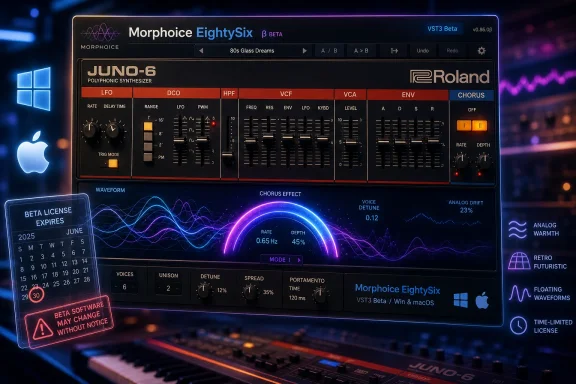Click the Roland logo on the Juno-6 panel
The image size is (576, 384).
450,76
